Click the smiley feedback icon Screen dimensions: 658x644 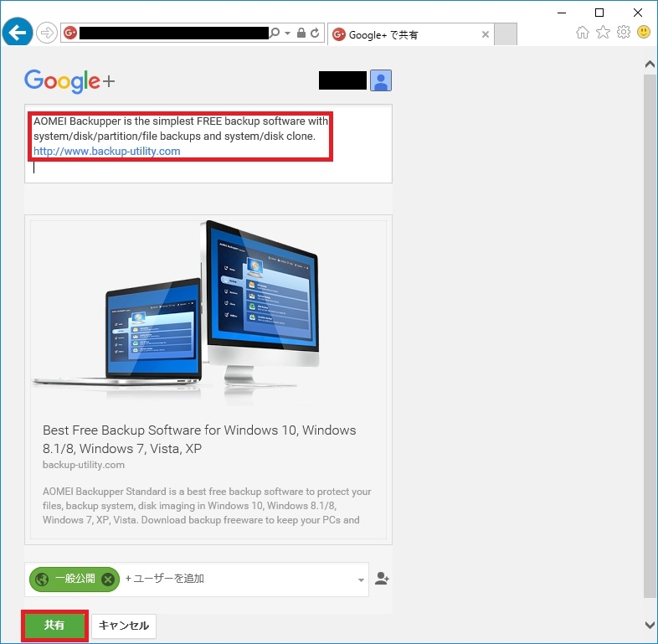644,32
